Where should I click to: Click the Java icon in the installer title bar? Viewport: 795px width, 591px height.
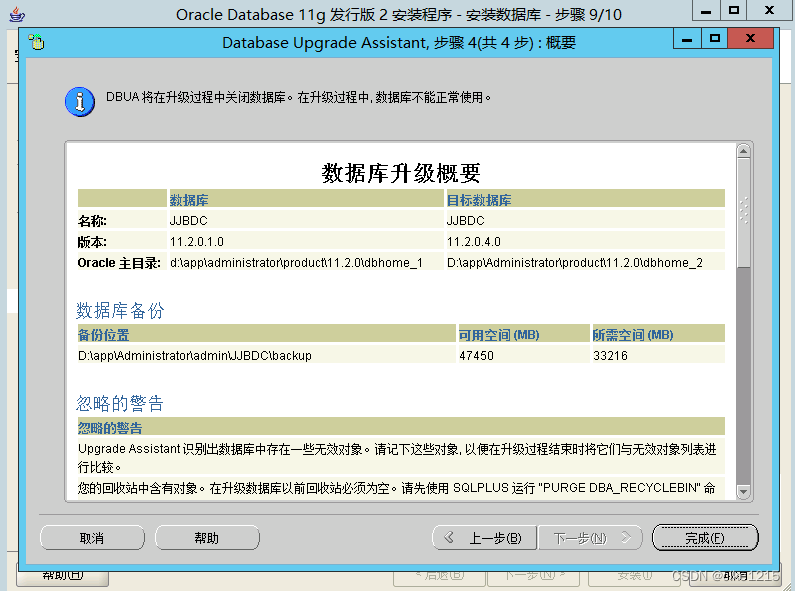click(x=17, y=14)
